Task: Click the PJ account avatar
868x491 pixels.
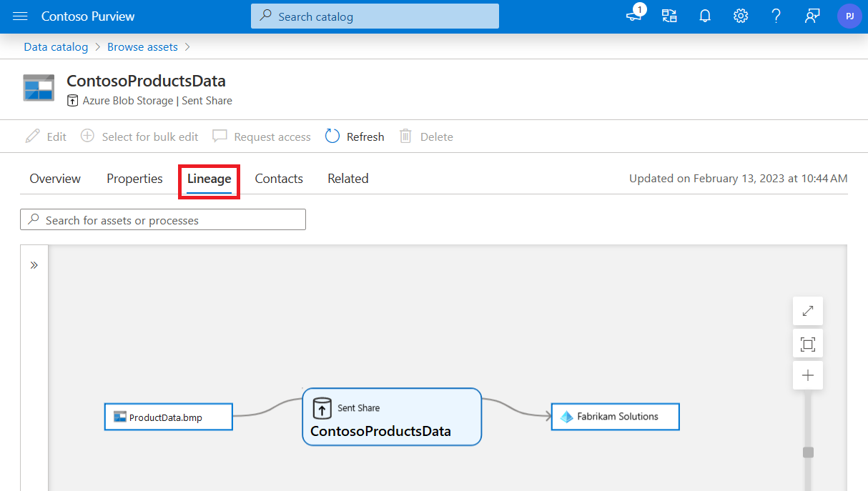Action: [849, 16]
